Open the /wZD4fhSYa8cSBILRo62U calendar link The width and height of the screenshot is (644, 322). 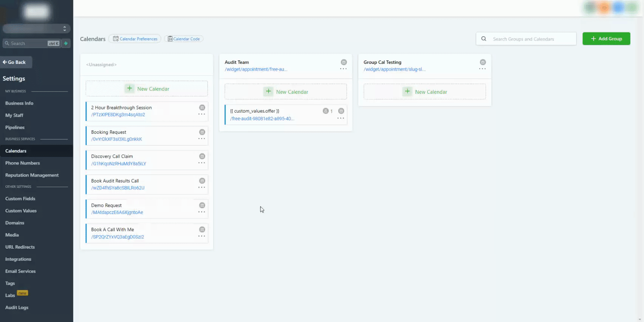pyautogui.click(x=118, y=188)
